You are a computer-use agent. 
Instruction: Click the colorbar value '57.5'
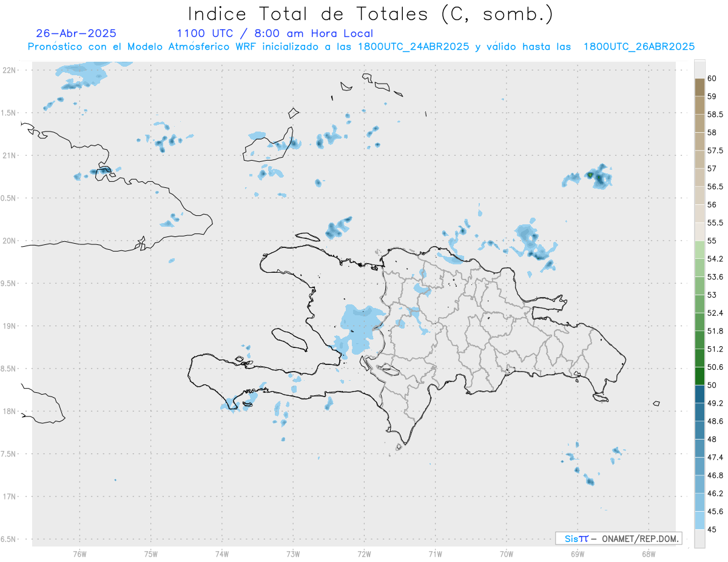pos(715,150)
